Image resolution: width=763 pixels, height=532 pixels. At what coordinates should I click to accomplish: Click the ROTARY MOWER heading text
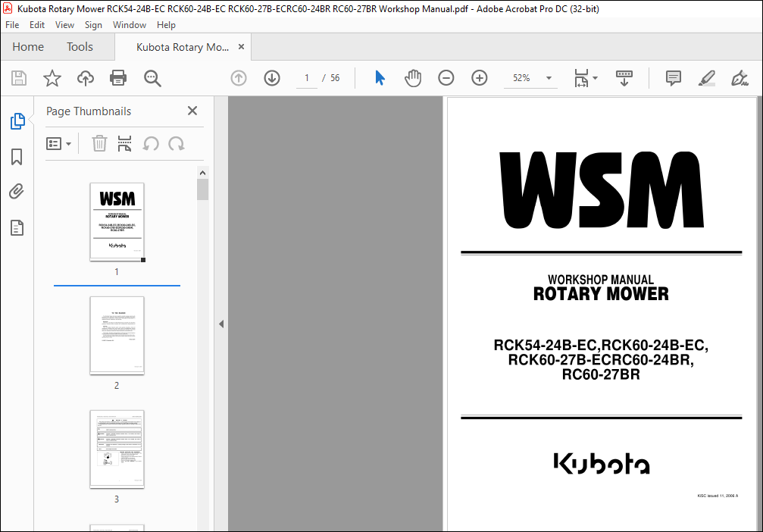[x=601, y=294]
